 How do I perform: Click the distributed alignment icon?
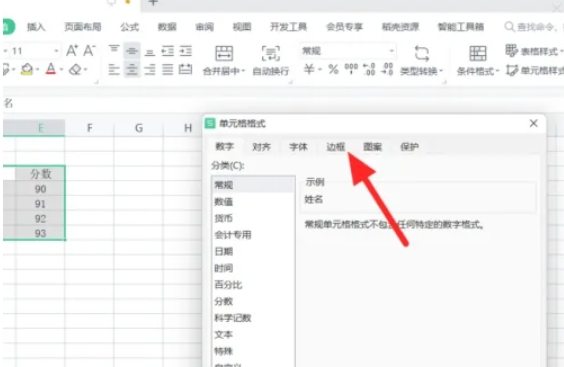(x=186, y=69)
